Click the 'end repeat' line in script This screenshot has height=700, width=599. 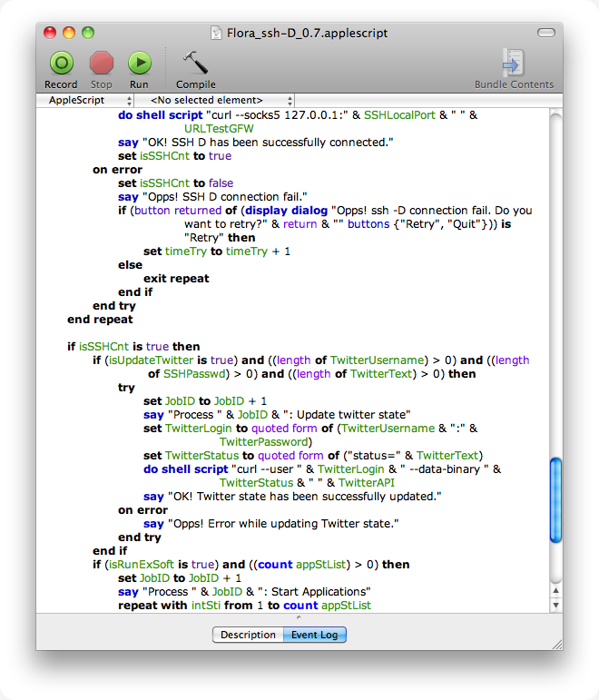click(x=100, y=320)
